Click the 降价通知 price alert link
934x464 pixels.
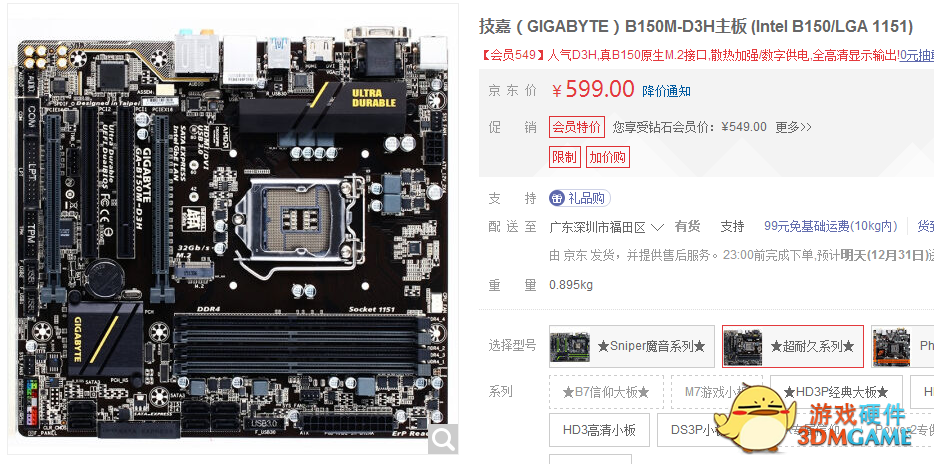click(x=667, y=91)
